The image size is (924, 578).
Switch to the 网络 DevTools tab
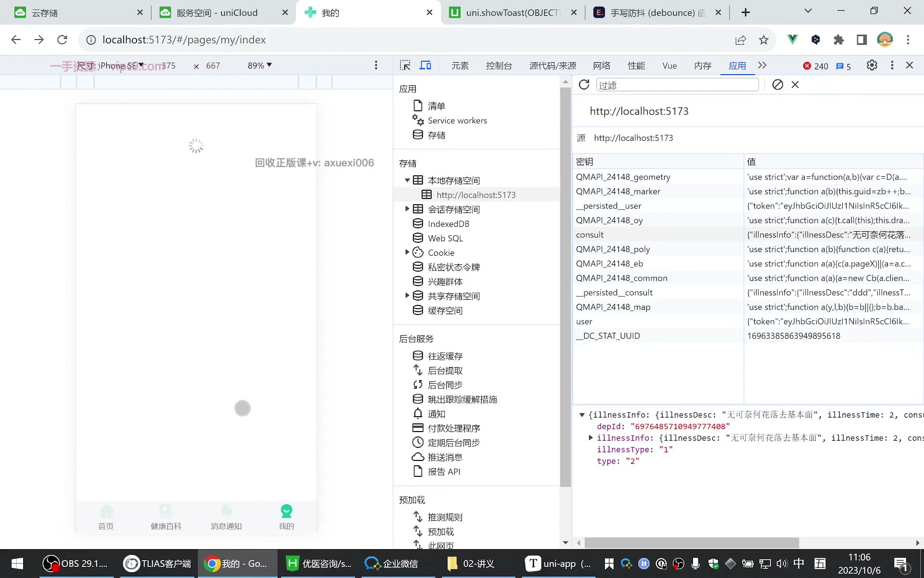[602, 66]
